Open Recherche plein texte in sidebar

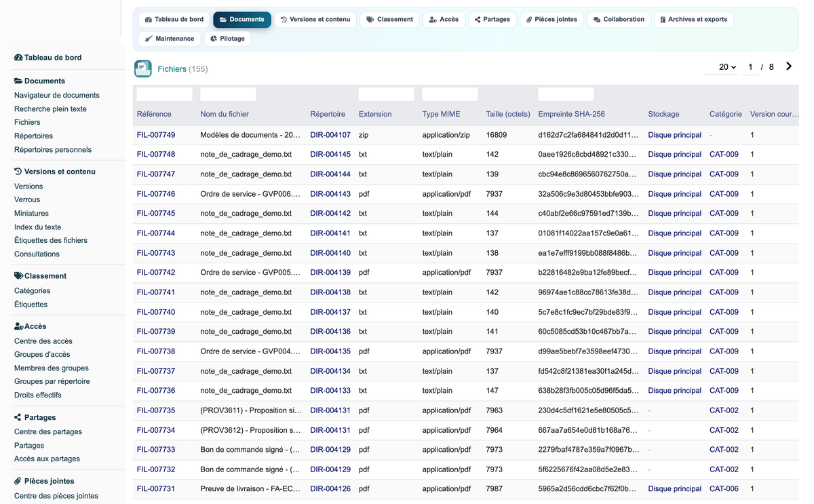point(50,109)
